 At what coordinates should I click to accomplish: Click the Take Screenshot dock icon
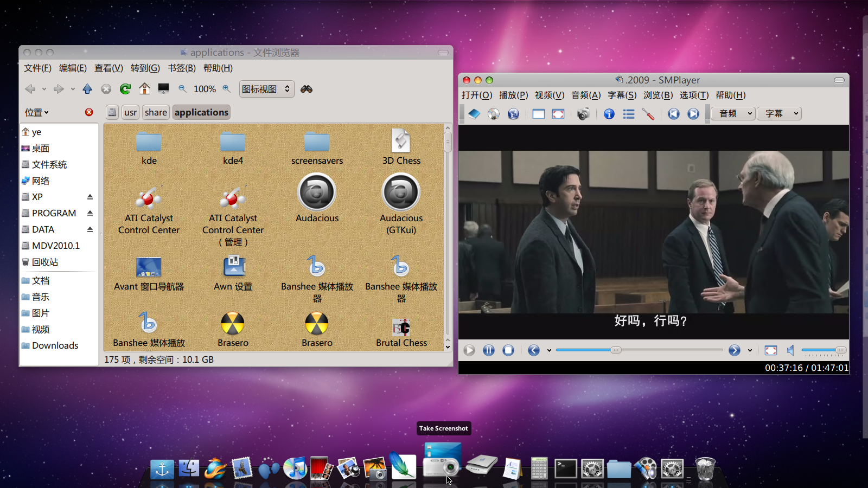443,460
